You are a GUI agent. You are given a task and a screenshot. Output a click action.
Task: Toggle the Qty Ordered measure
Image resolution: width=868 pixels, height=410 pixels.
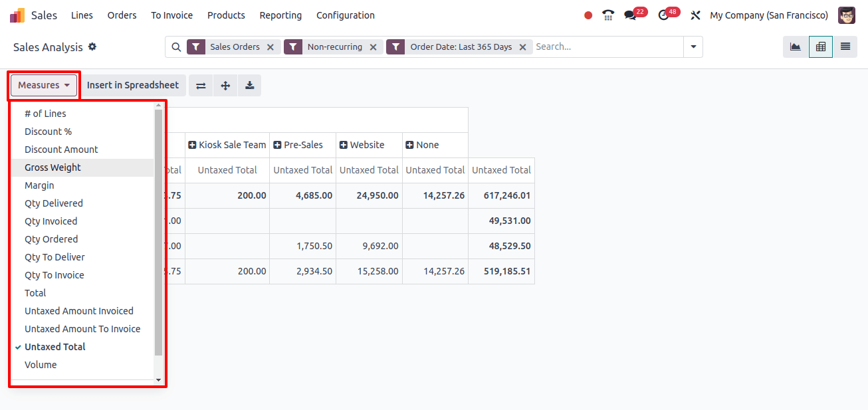[82, 239]
